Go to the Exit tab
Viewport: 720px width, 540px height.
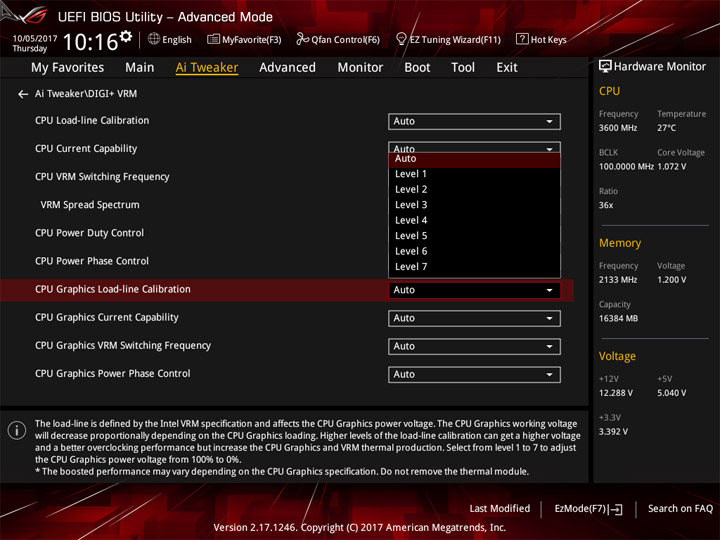[506, 68]
